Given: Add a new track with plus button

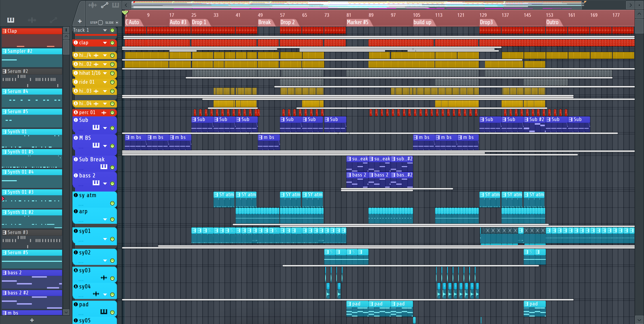Looking at the screenshot, I should coord(80,21).
